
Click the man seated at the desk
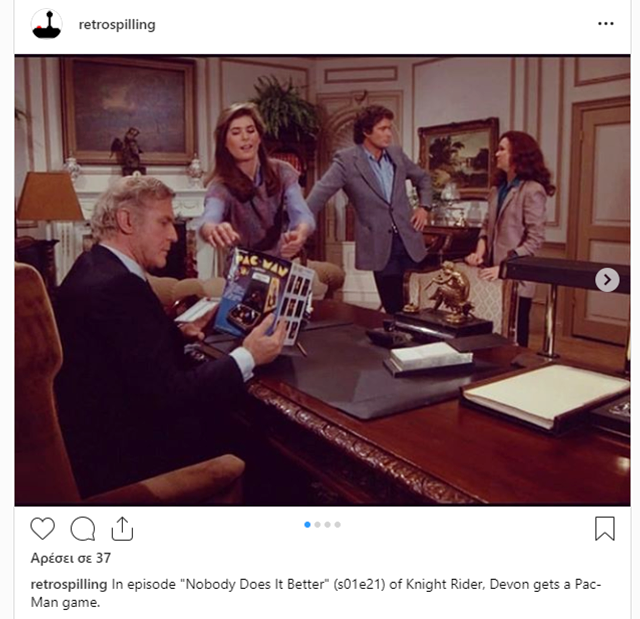click(x=147, y=335)
